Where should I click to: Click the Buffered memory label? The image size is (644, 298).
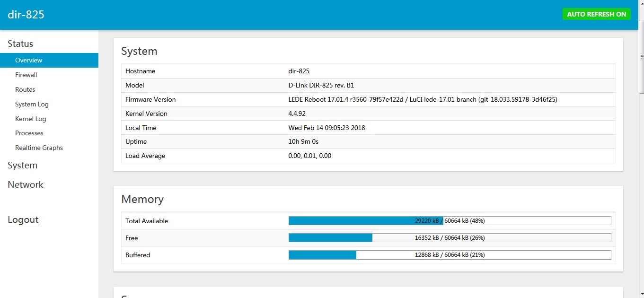(x=138, y=255)
